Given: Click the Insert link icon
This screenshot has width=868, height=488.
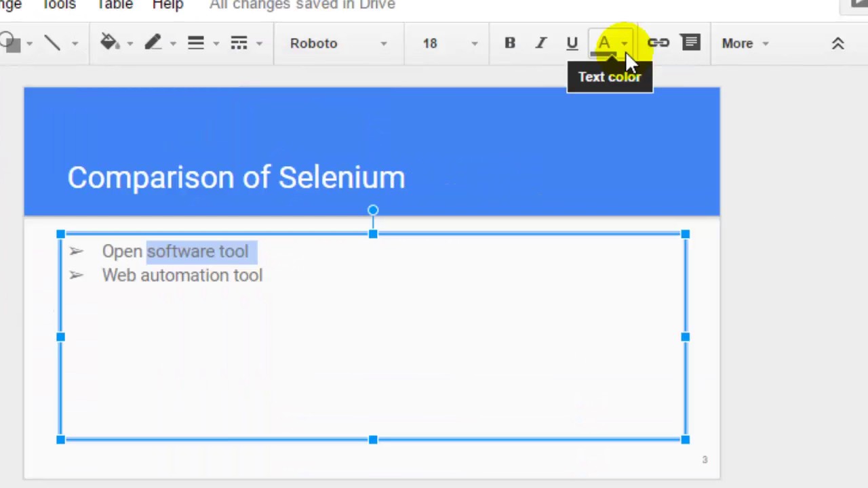Looking at the screenshot, I should point(657,43).
